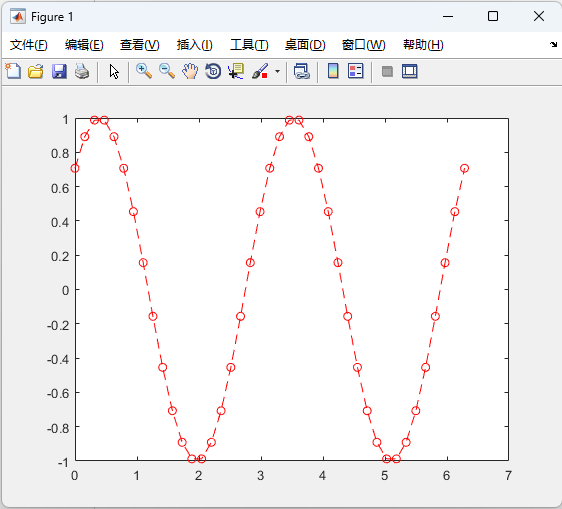This screenshot has height=509, width=562.
Task: Open a file with the folder icon
Action: pos(36,71)
